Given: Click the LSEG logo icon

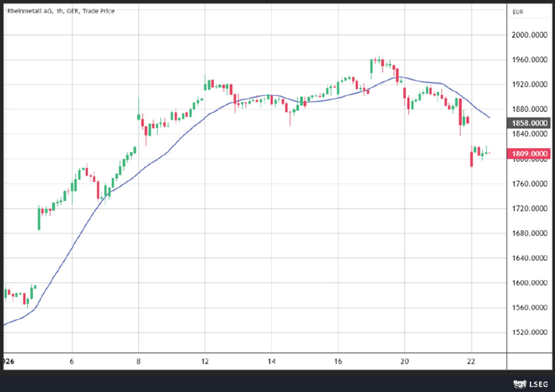Looking at the screenshot, I should [520, 384].
